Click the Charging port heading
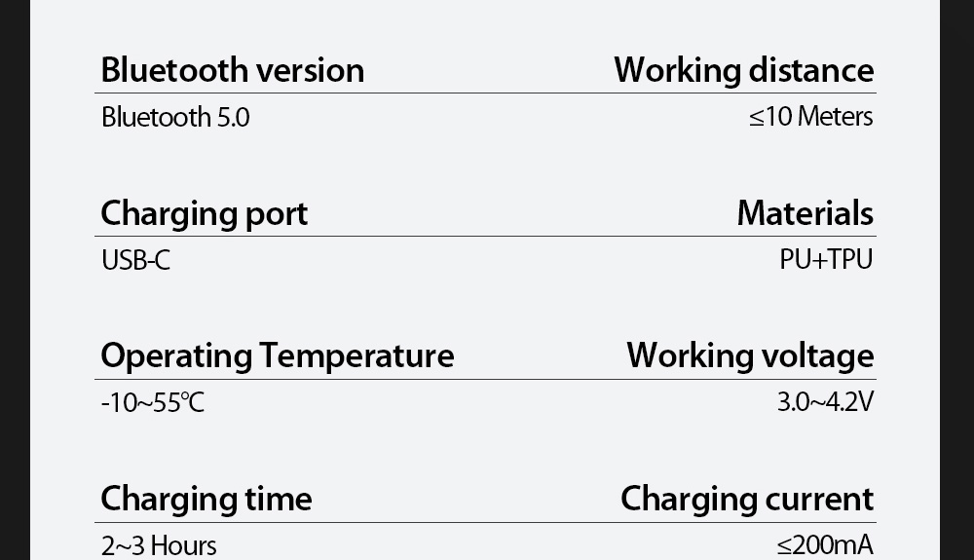The height and width of the screenshot is (560, 974). [x=204, y=213]
